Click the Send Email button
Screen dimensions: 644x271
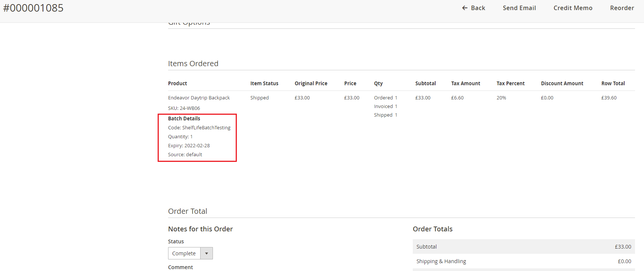[519, 8]
